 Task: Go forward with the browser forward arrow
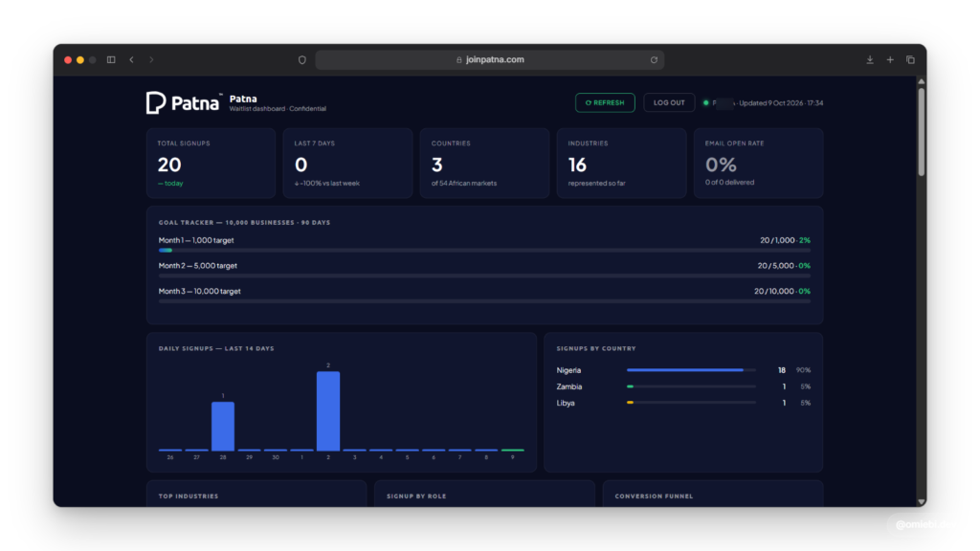click(151, 60)
